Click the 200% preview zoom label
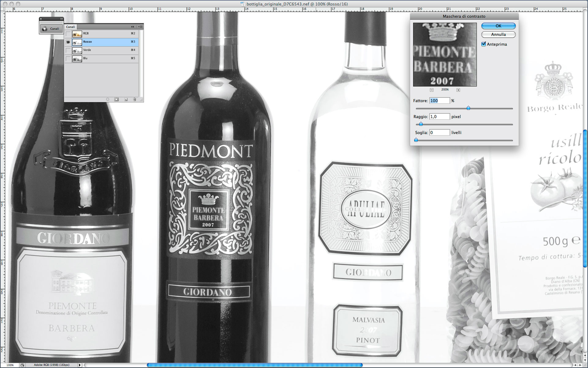Viewport: 588px width, 368px height. [x=445, y=90]
